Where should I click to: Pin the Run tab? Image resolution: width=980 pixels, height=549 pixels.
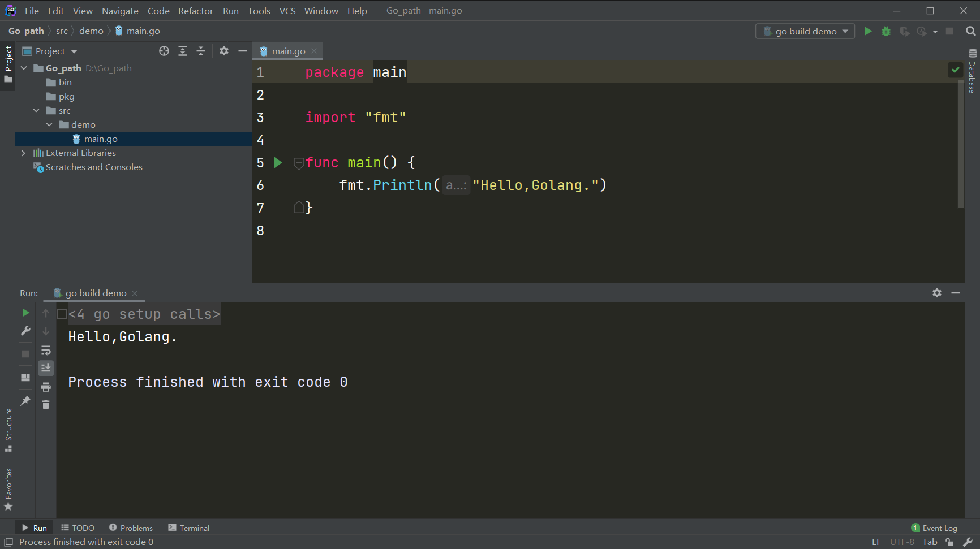tap(25, 401)
